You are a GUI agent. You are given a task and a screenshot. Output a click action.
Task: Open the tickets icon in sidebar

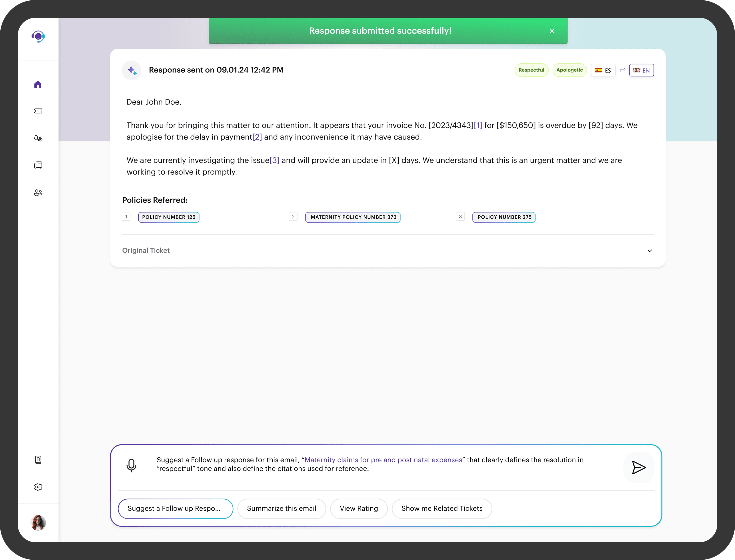tap(38, 111)
